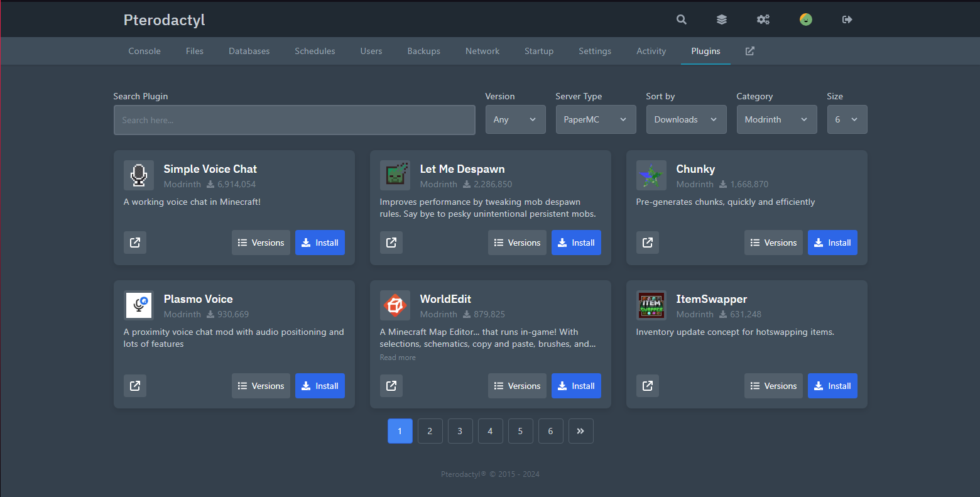This screenshot has height=497, width=980.
Task: Click Read more on WorldEdit description
Action: pos(398,358)
